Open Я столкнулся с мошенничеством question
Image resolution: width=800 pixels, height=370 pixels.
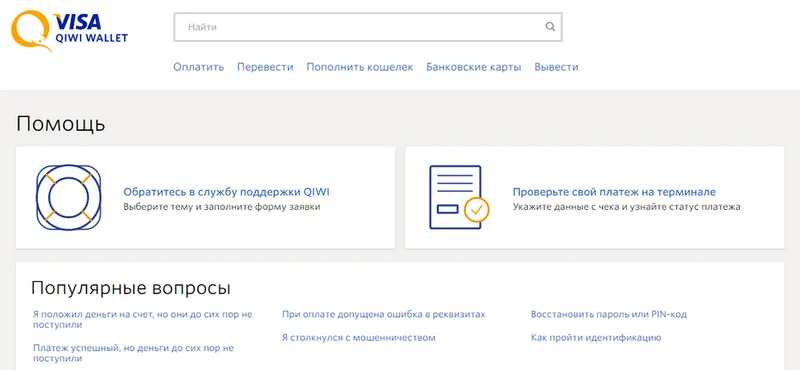[359, 338]
